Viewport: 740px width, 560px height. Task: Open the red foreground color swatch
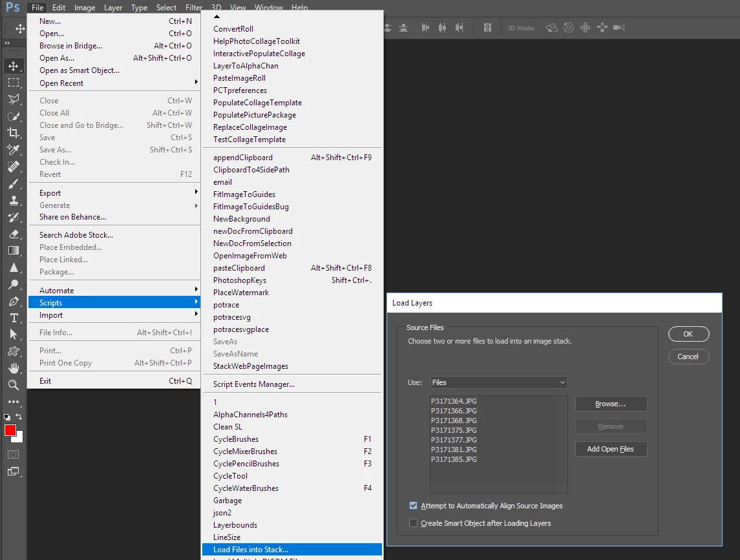point(10,430)
